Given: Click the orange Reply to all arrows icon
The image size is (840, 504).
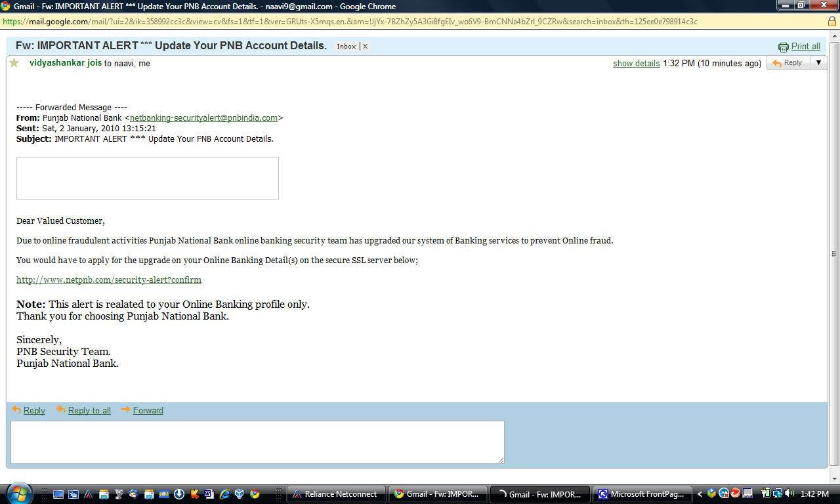Looking at the screenshot, I should 60,409.
